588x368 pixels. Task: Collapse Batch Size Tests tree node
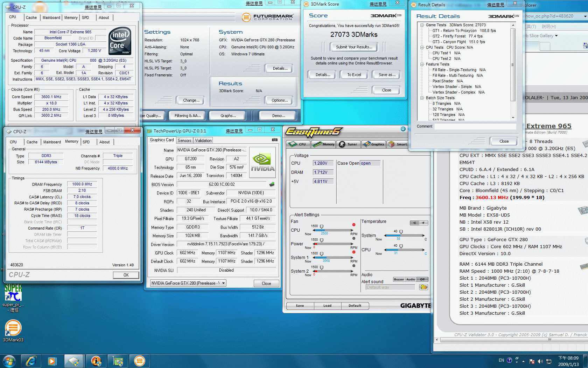click(422, 98)
